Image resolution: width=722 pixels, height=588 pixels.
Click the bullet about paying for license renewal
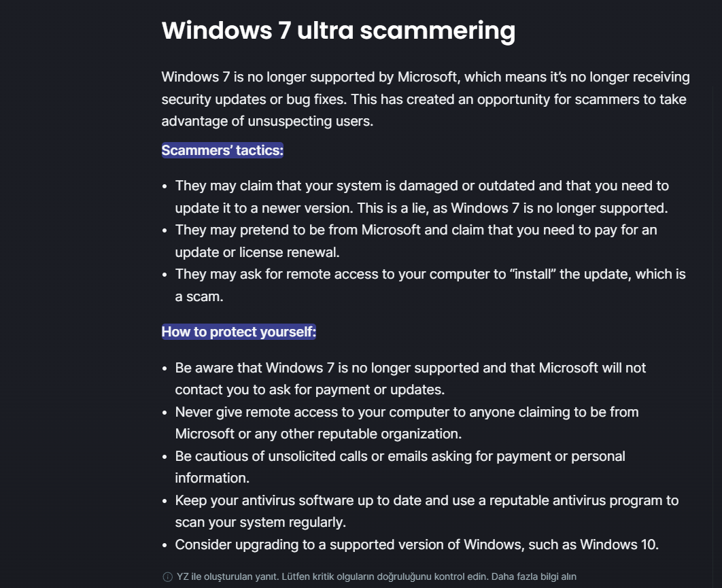click(416, 241)
